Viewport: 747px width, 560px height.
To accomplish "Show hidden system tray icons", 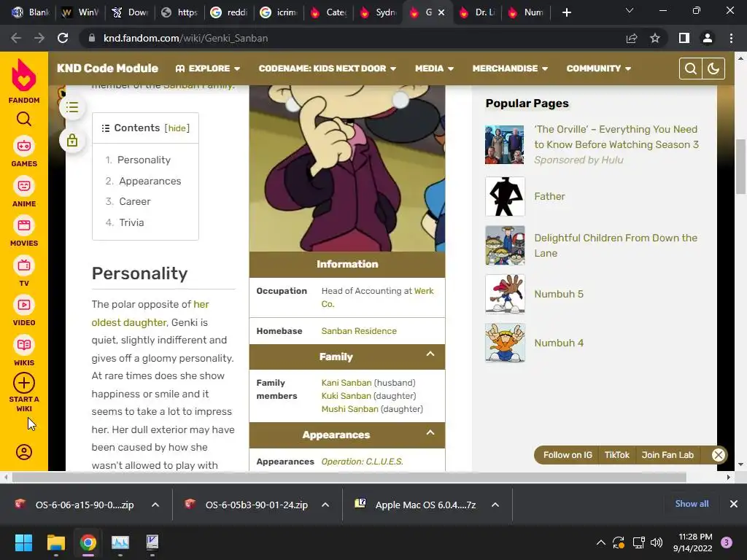I will tap(601, 542).
